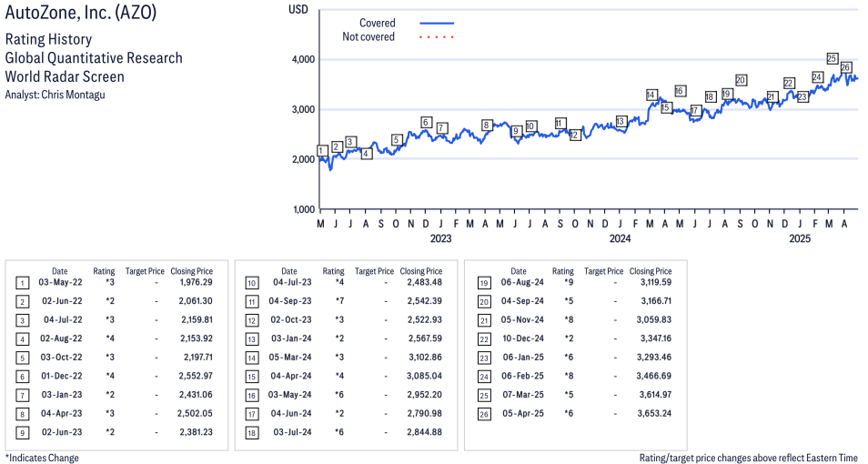Screen dimensions: 868x464
Task: Click the table index box 26
Action: point(484,414)
